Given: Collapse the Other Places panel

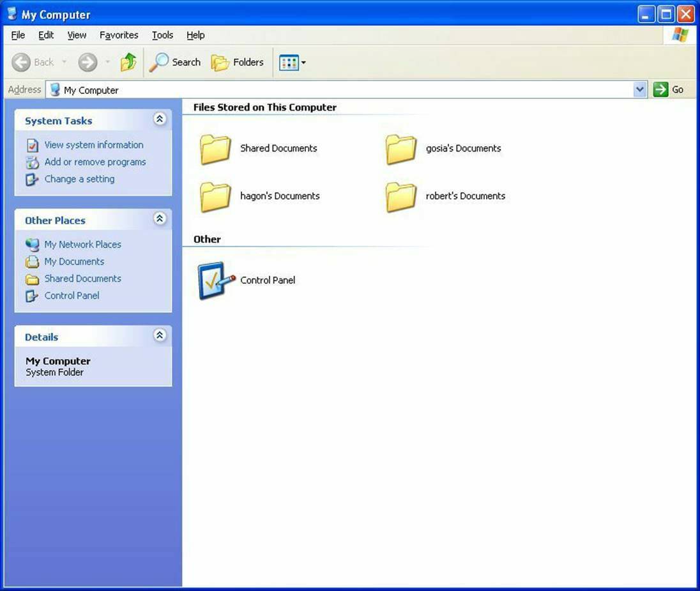Looking at the screenshot, I should (159, 219).
